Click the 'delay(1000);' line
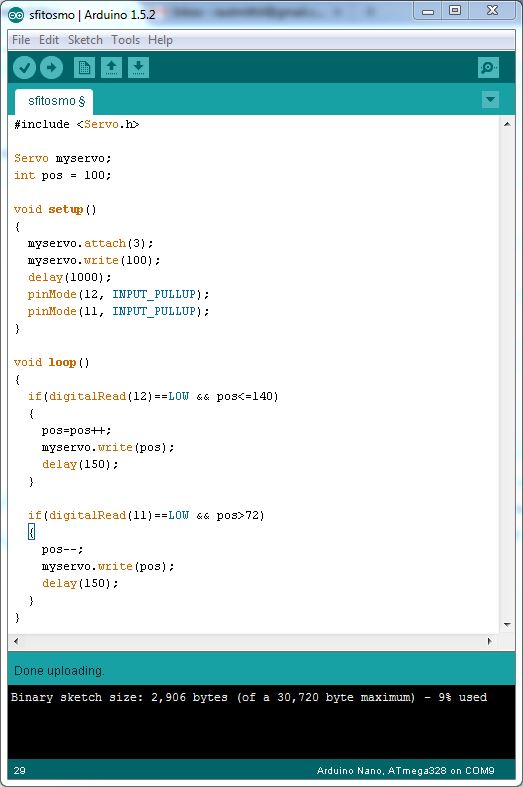Screen dimensions: 523x787 pyautogui.click(x=69, y=278)
